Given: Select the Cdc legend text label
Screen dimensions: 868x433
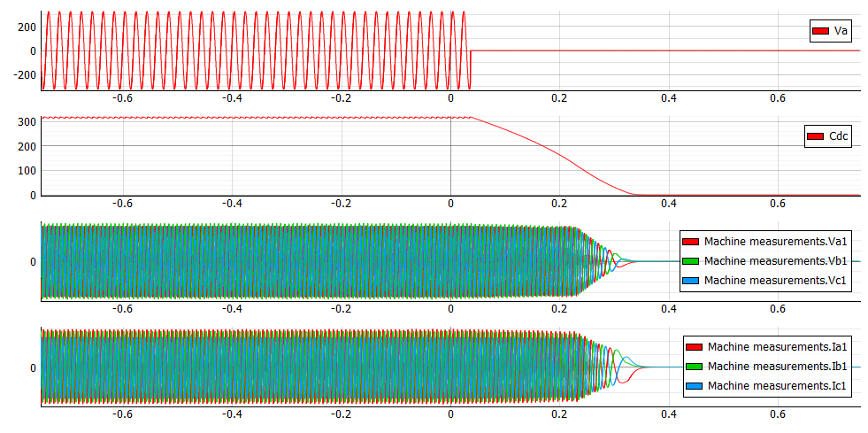Looking at the screenshot, I should 838,137.
